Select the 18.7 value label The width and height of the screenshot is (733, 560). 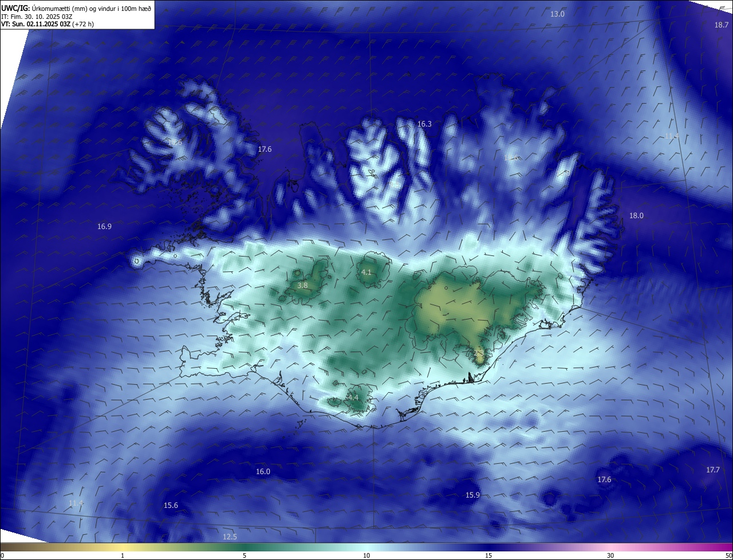pyautogui.click(x=721, y=25)
